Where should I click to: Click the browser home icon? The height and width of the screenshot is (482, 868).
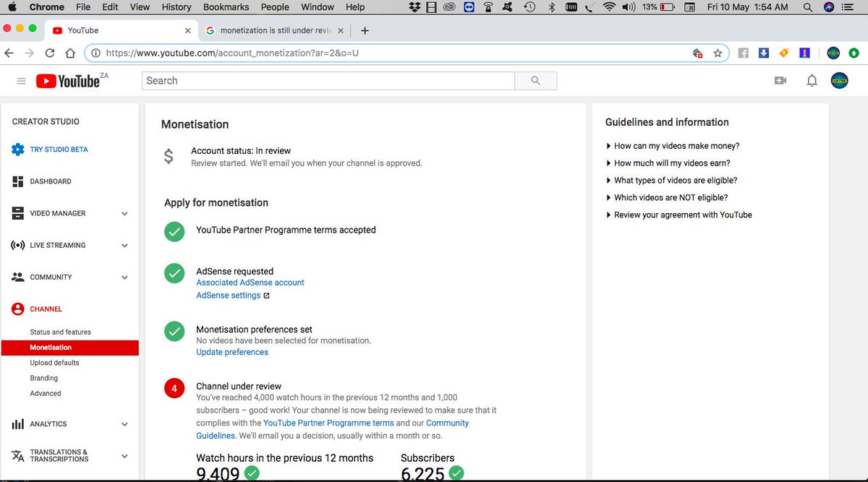click(70, 53)
